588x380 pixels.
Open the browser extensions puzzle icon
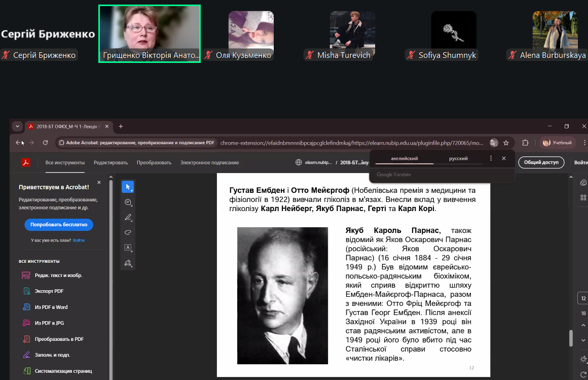[x=525, y=143]
